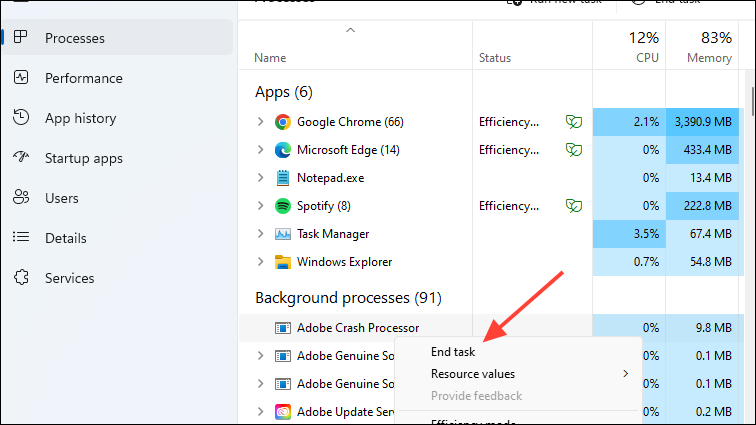Click the Background processes (91) heading
The image size is (756, 425).
coord(348,298)
